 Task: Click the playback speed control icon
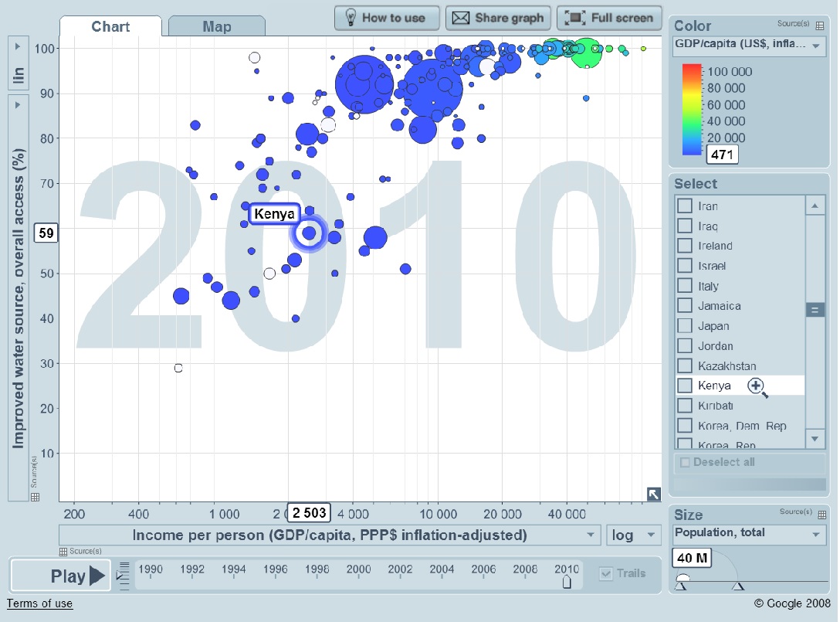pos(124,576)
